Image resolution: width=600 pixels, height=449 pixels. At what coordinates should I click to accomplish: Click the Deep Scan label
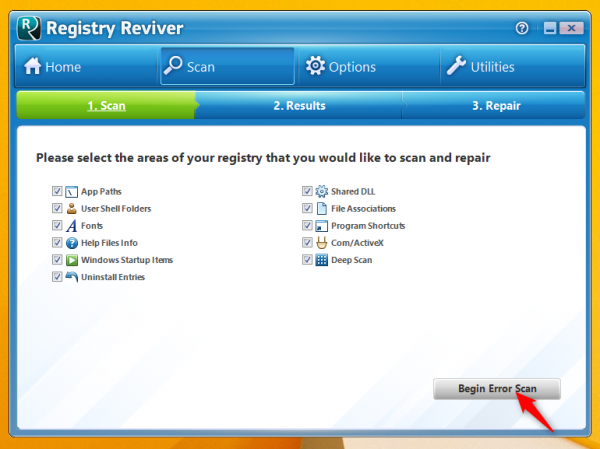[351, 260]
